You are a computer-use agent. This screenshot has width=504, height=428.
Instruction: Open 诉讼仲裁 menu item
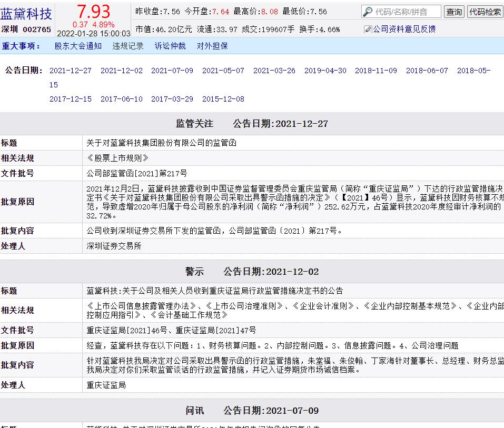(x=170, y=46)
